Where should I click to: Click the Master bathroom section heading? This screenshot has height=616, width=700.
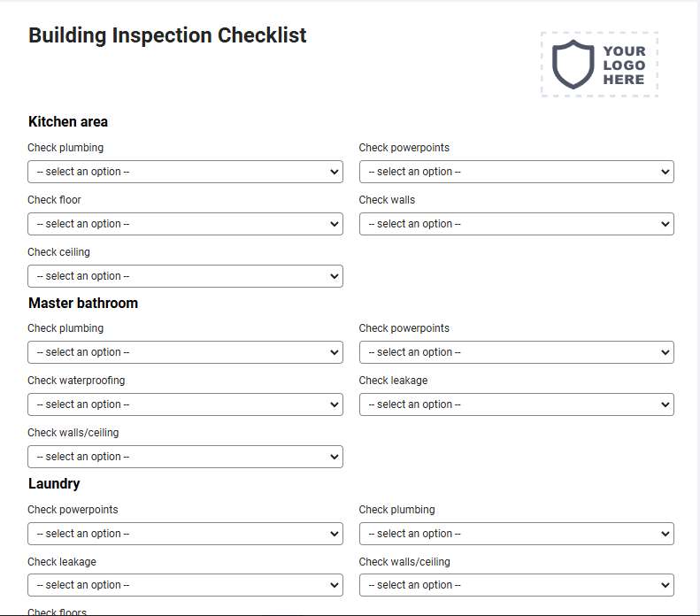coord(83,303)
